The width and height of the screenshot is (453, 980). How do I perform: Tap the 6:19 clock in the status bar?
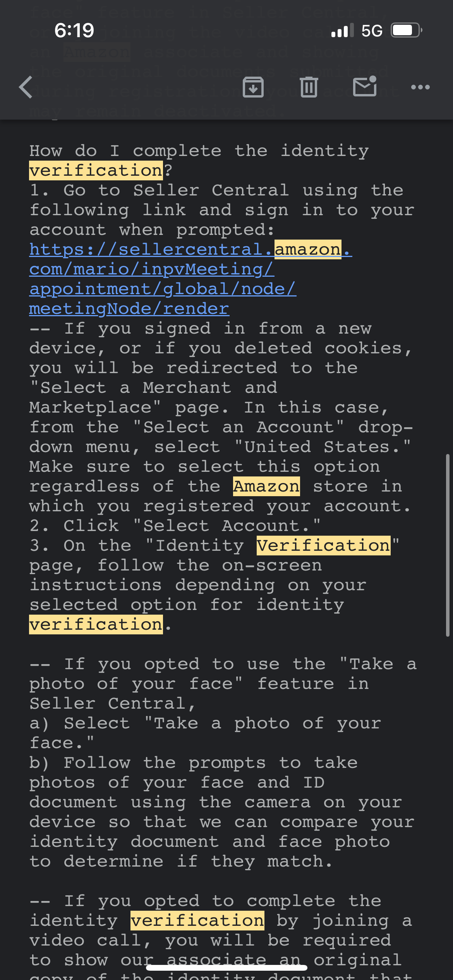click(74, 30)
